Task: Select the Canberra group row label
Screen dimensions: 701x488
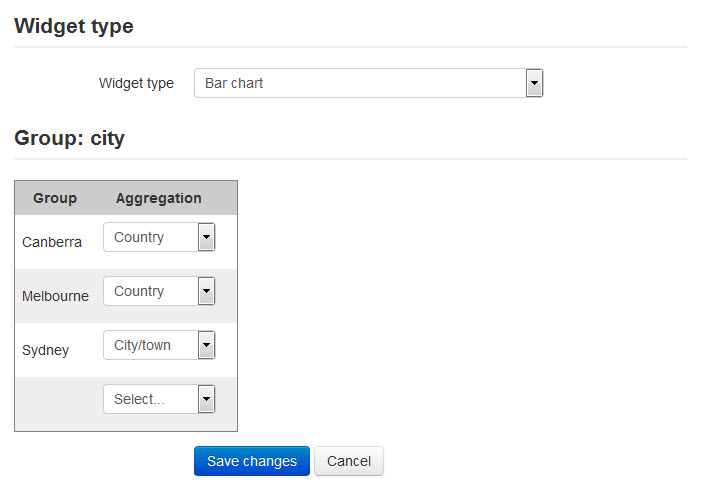Action: click(52, 242)
